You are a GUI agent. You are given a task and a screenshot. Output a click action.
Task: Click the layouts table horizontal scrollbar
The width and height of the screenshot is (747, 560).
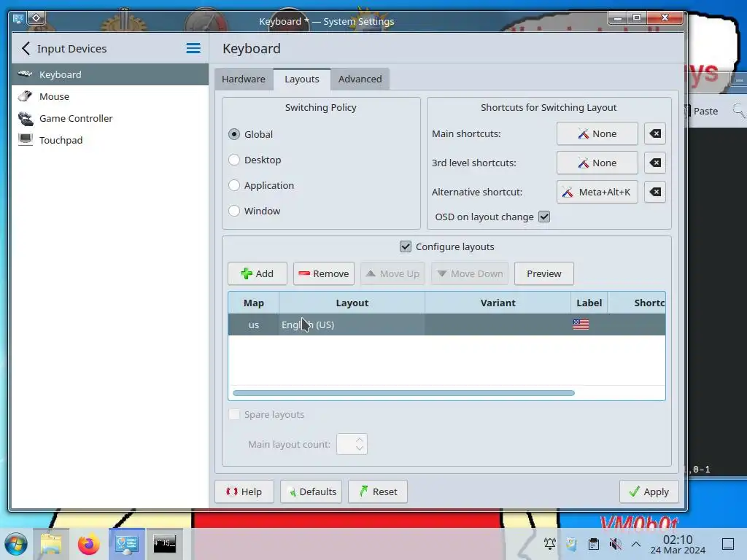(x=403, y=393)
